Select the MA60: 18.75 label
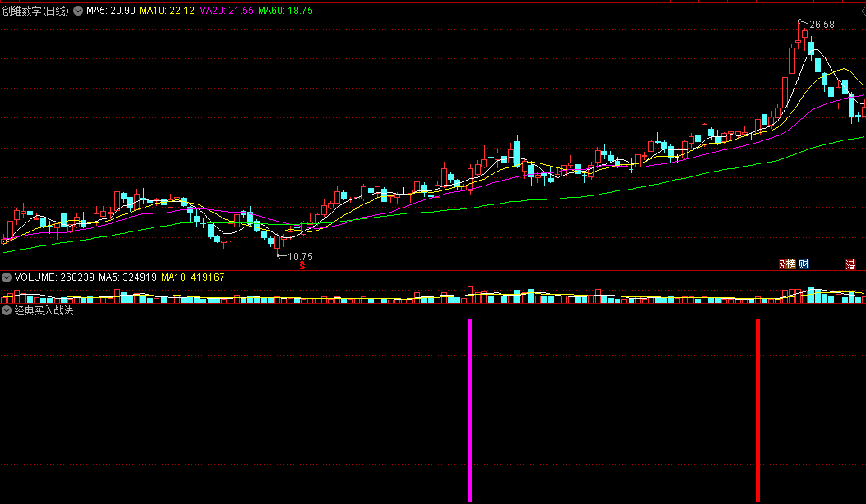The image size is (866, 504). (x=285, y=11)
